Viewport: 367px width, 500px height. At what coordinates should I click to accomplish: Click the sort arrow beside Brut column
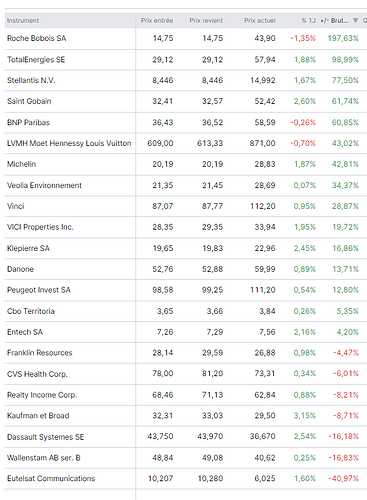[x=356, y=21]
